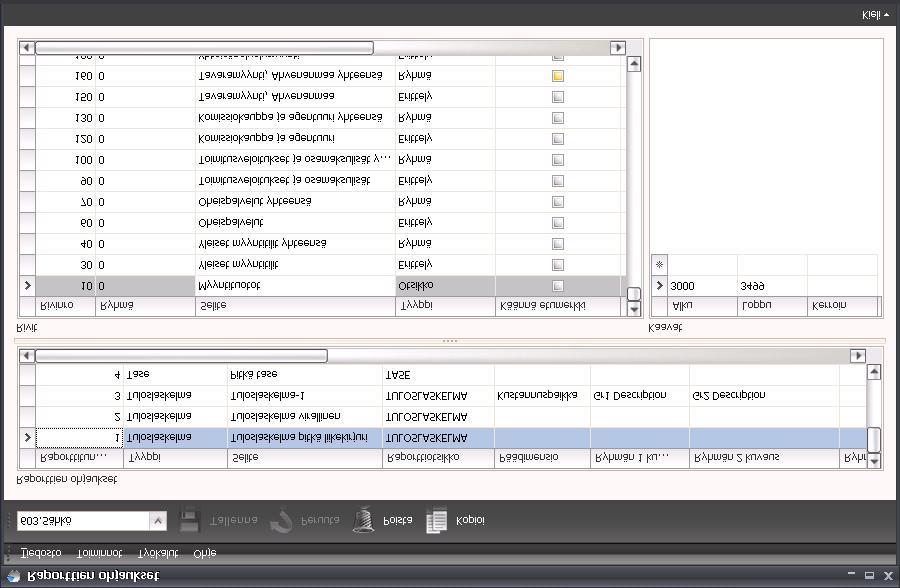This screenshot has width=900, height=588.
Task: Click the Kustannuspaikka cell
Action: point(542,396)
